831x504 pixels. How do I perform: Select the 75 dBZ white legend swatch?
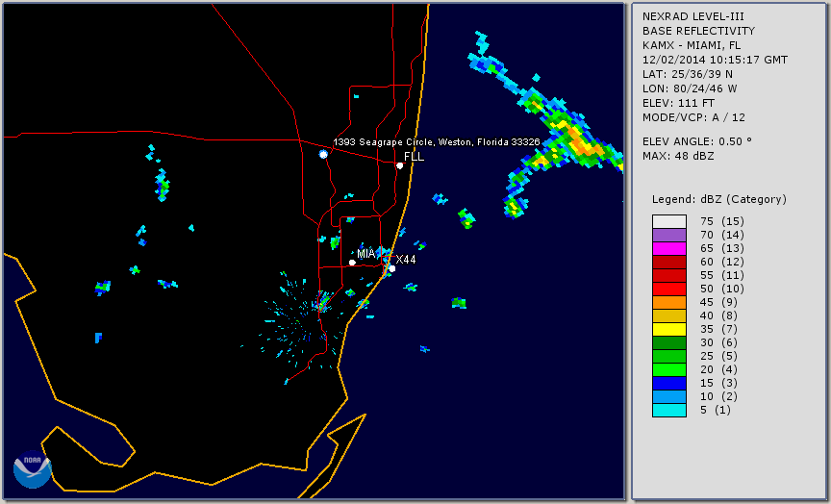pyautogui.click(x=669, y=221)
